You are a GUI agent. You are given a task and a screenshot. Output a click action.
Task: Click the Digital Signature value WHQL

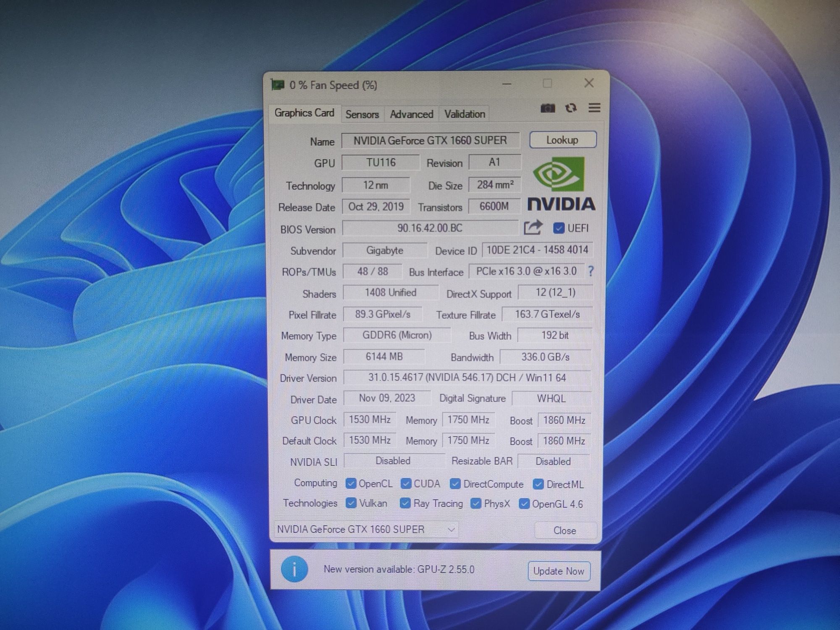551,398
